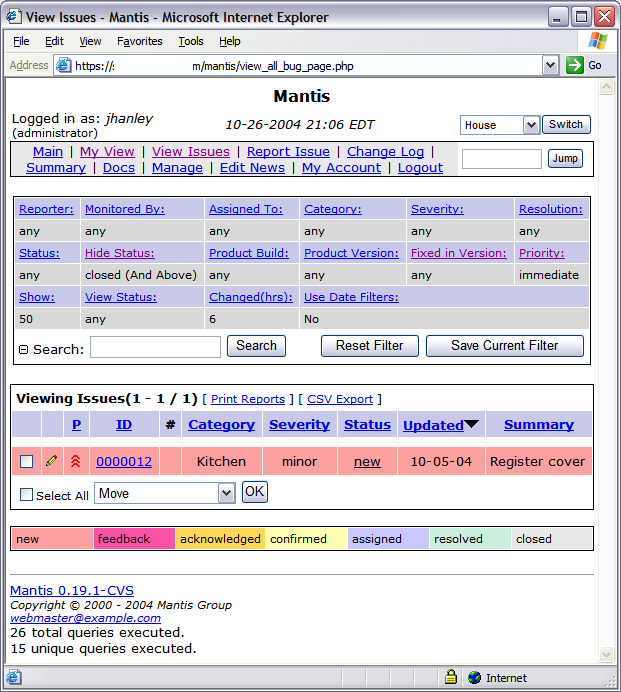Click the Hide Status filter link
The image size is (621, 692).
[x=120, y=253]
